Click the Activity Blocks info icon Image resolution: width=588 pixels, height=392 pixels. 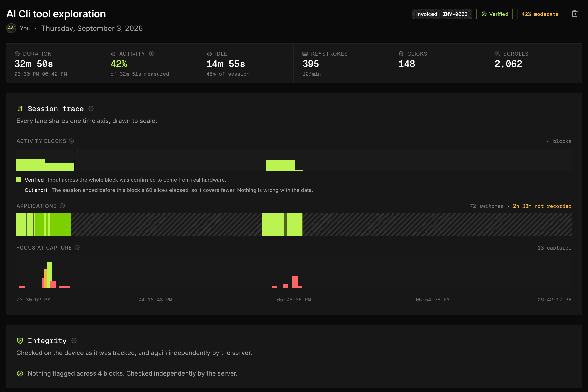[x=71, y=141]
